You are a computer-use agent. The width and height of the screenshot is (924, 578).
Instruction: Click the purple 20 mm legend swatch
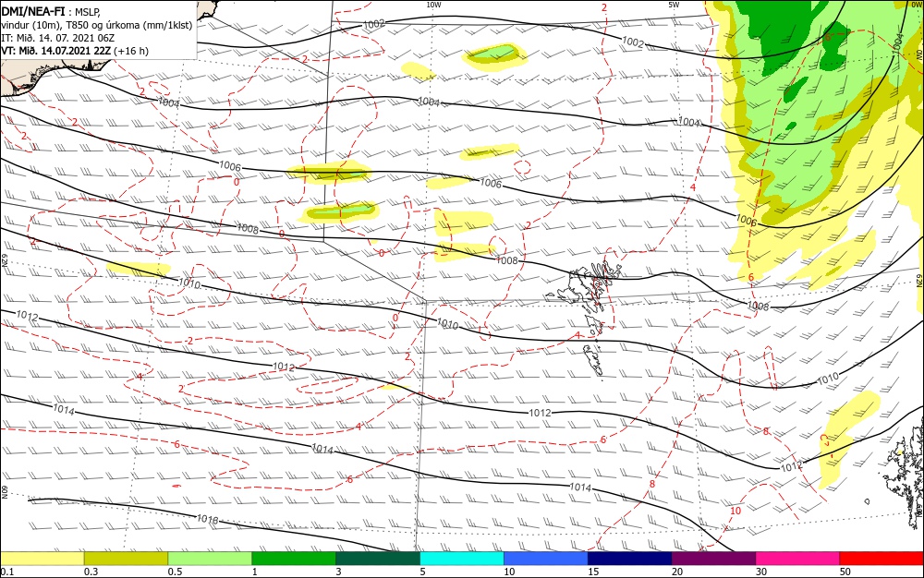point(713,559)
